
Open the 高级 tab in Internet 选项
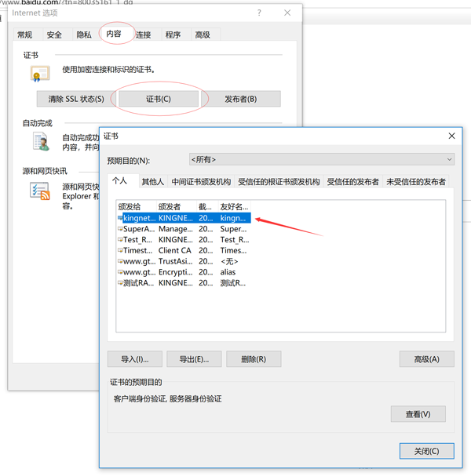(x=203, y=35)
